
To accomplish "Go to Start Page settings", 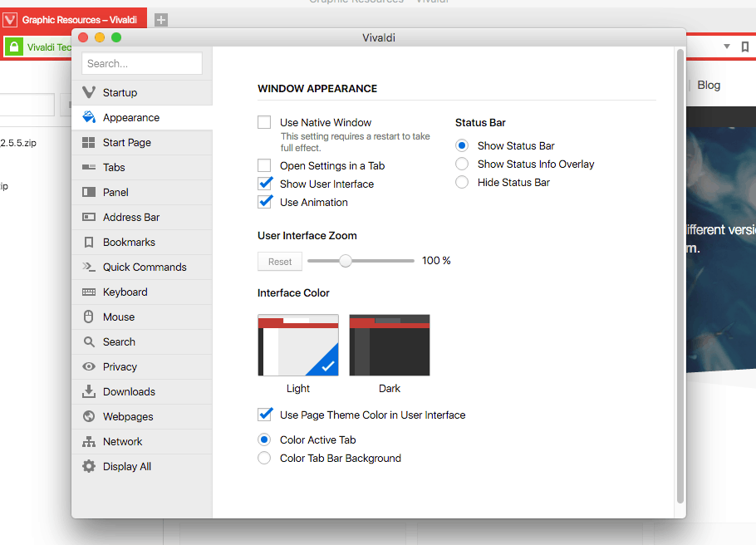I will point(142,142).
